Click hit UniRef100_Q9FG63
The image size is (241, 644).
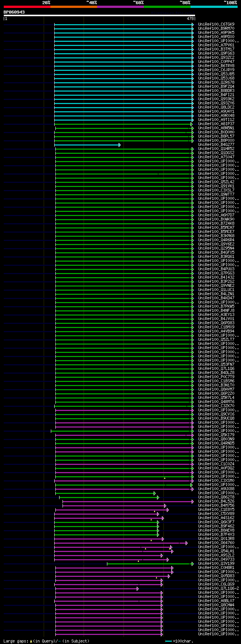[216, 53]
